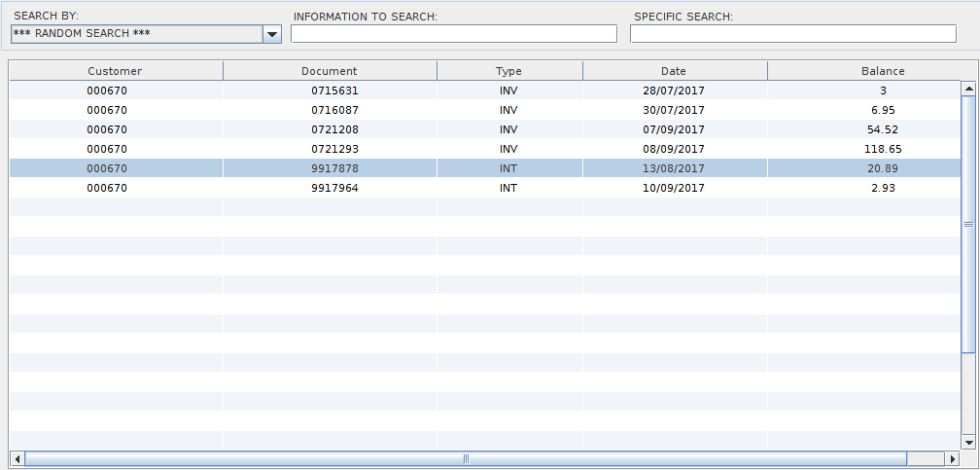Click the horizontal scrollbar thumb
The height and width of the screenshot is (470, 980).
tap(465, 458)
